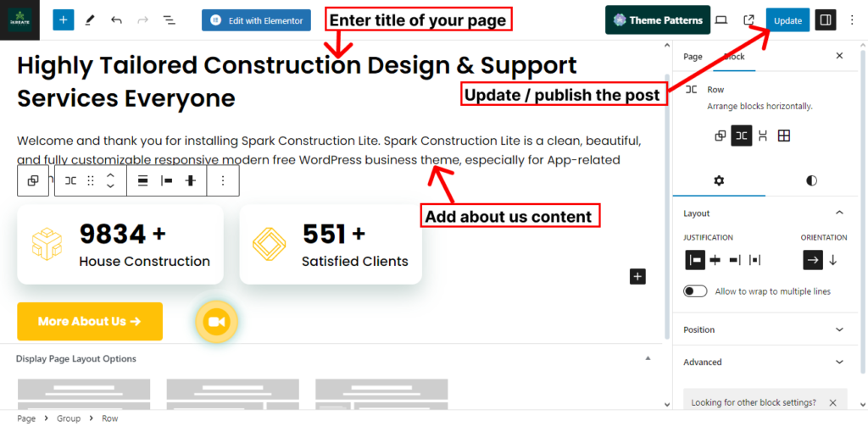Set orientation to vertical arrow
The image size is (868, 426).
point(832,260)
